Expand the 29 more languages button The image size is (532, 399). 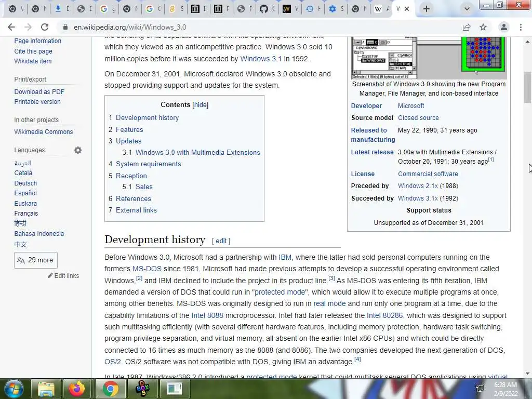pos(36,260)
